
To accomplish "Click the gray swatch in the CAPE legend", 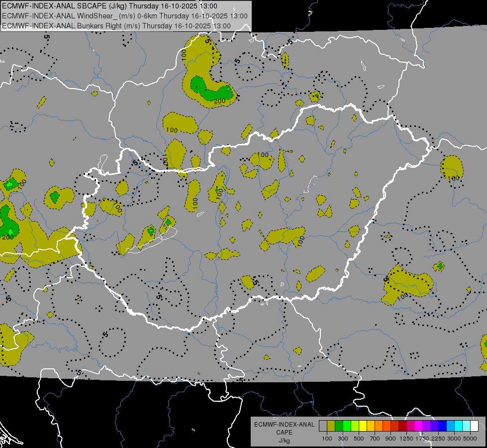I will [x=323, y=426].
